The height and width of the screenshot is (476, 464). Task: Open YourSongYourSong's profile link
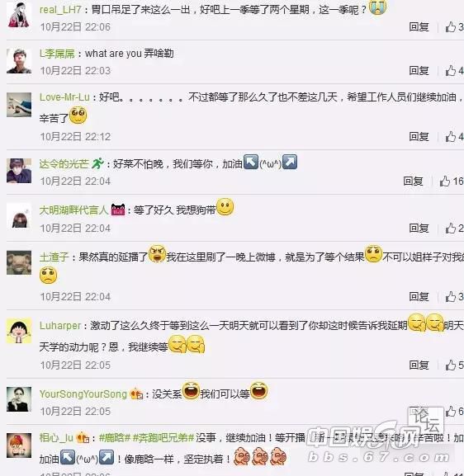coord(83,394)
